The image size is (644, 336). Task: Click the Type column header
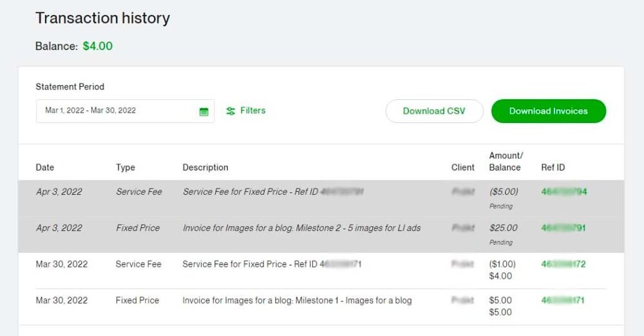point(126,167)
